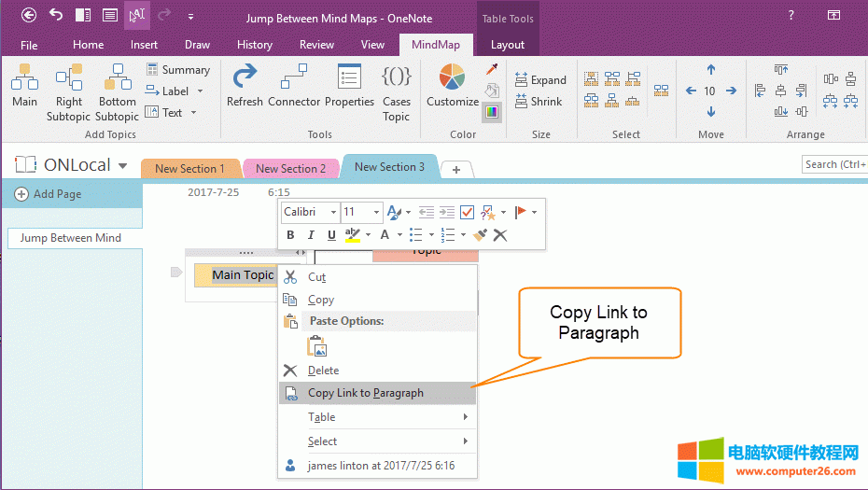
Task: Toggle Italic in the mini toolbar
Action: click(x=311, y=235)
